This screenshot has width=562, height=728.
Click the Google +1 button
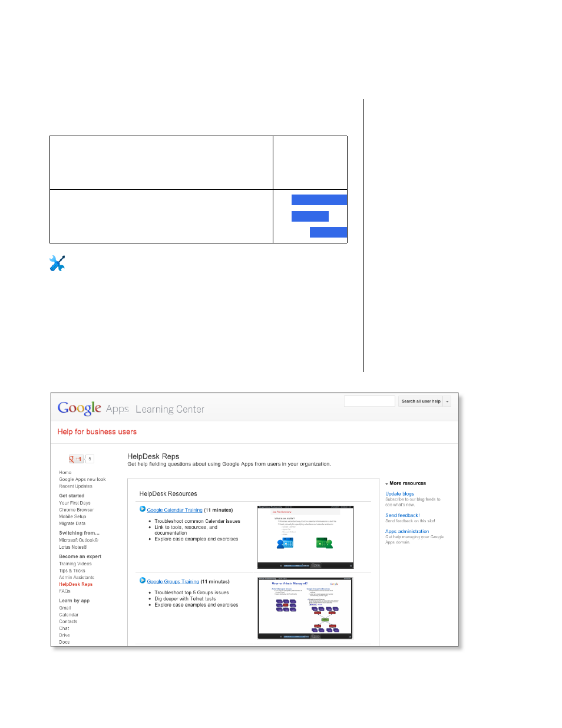(76, 459)
